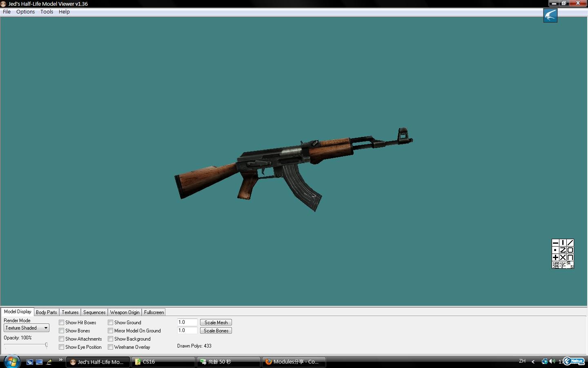This screenshot has width=588, height=368.
Task: Check the Show Ground option
Action: 110,322
